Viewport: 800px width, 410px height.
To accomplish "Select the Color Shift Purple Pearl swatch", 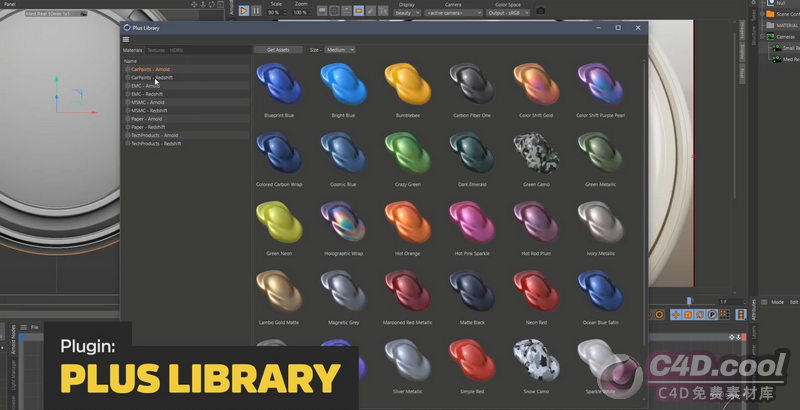I will tap(601, 84).
